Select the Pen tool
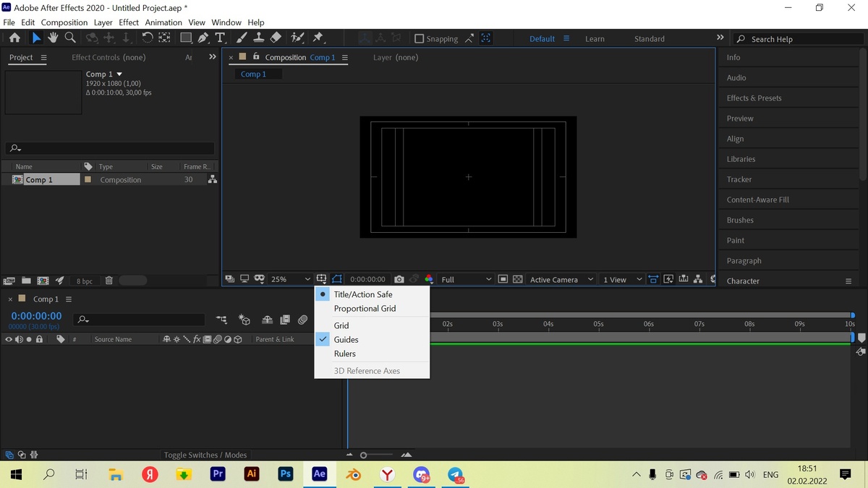 coord(203,38)
